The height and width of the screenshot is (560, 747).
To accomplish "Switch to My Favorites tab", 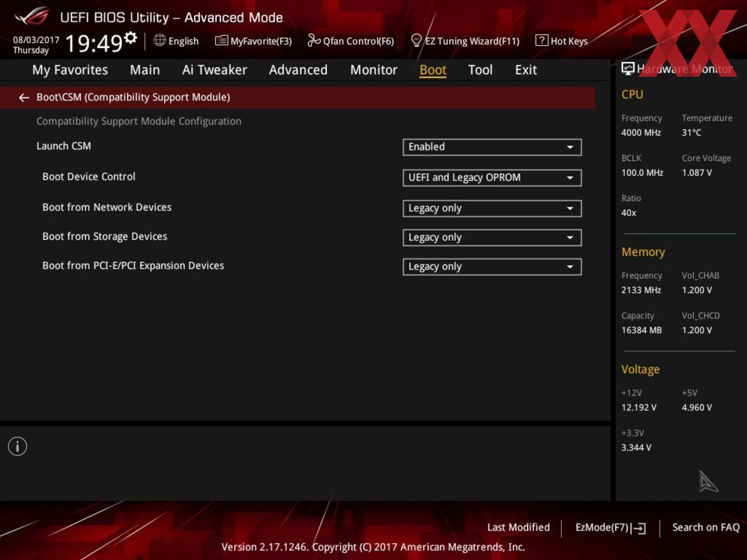I will click(x=70, y=70).
